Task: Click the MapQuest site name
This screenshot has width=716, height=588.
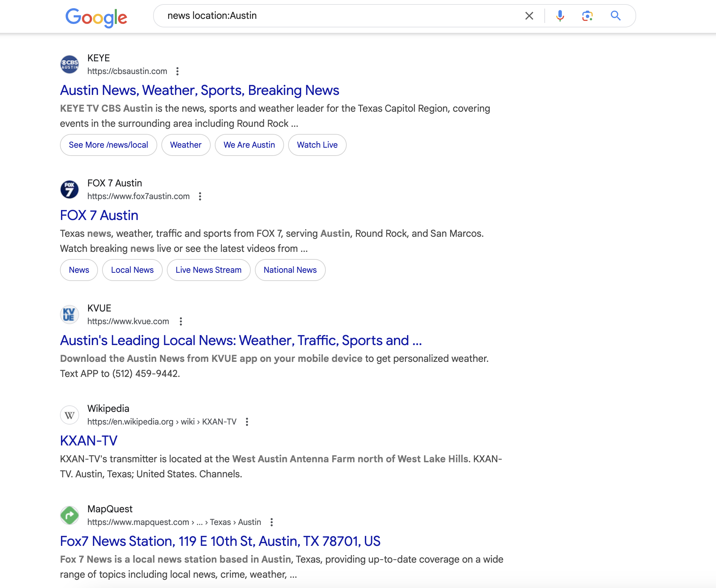Action: [x=110, y=509]
